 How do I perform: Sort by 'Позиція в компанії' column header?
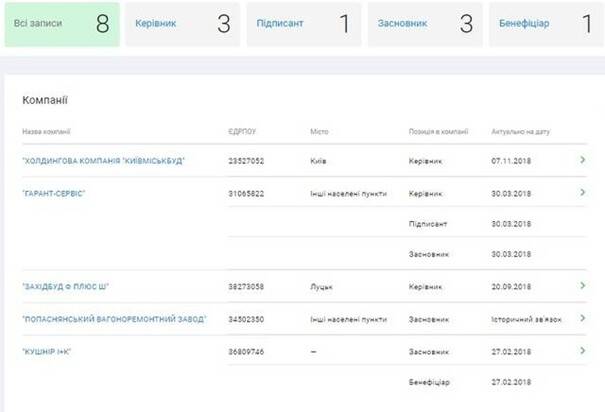click(438, 131)
